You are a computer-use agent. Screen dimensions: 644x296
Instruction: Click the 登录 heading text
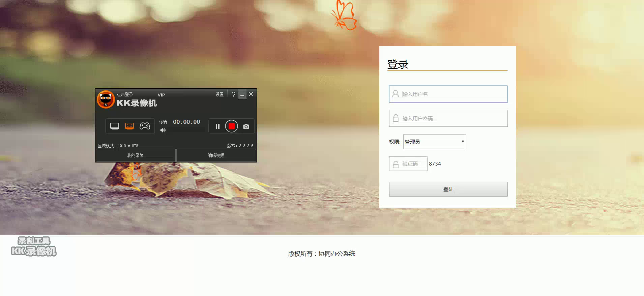(398, 64)
